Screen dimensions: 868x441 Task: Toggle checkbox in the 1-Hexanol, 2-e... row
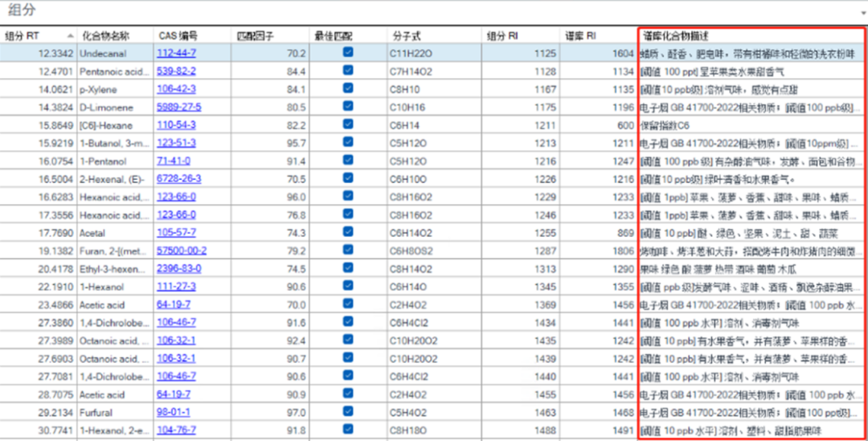[x=348, y=429]
